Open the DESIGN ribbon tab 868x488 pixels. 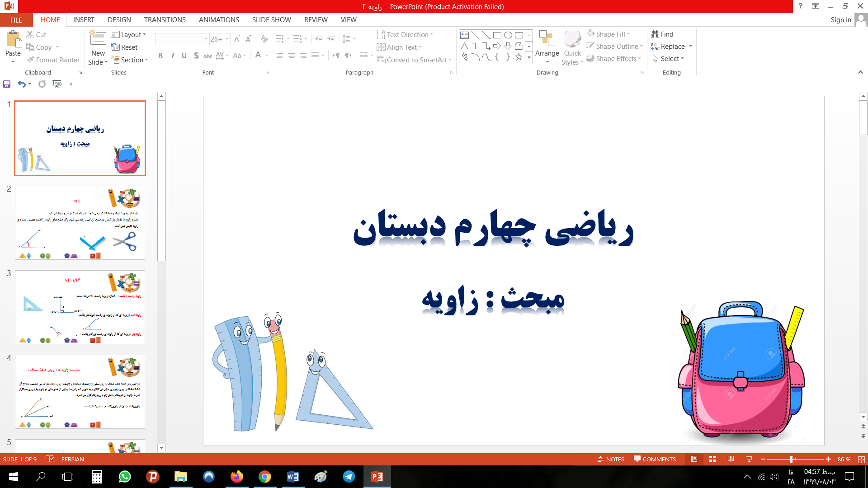pos(119,20)
